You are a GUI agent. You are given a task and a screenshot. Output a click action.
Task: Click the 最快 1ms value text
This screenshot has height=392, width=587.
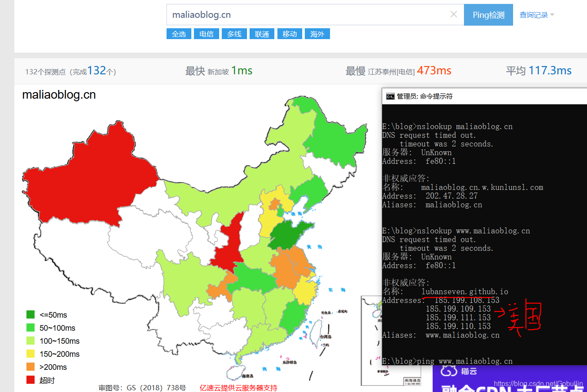point(242,70)
